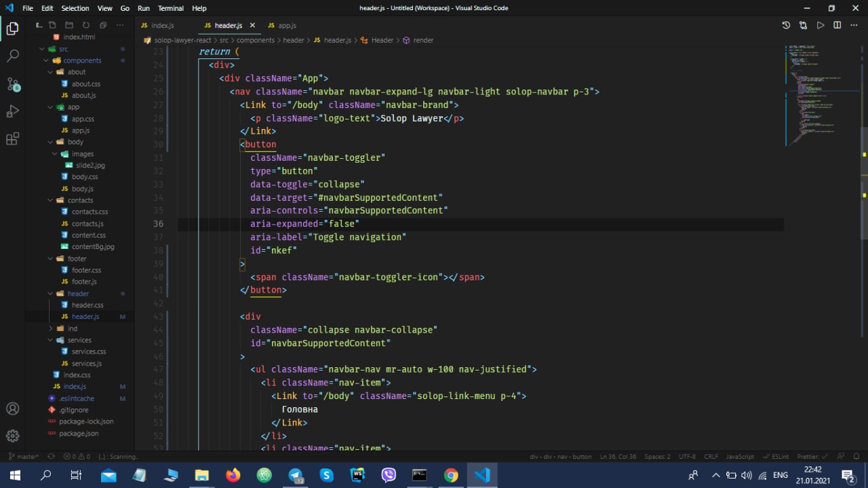Collapse the components folder
Screen dimensions: 868x488
[x=81, y=60]
